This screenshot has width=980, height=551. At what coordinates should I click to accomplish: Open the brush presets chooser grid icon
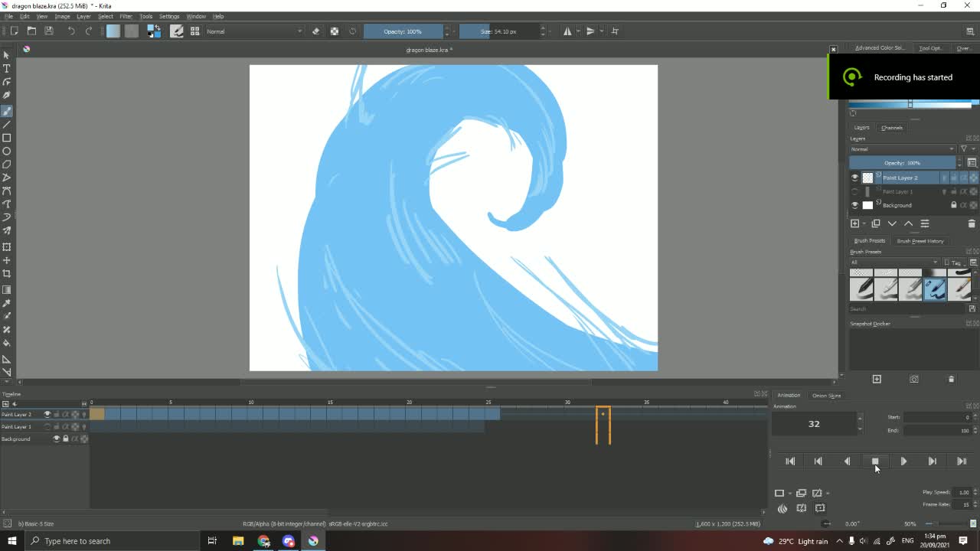pyautogui.click(x=195, y=31)
